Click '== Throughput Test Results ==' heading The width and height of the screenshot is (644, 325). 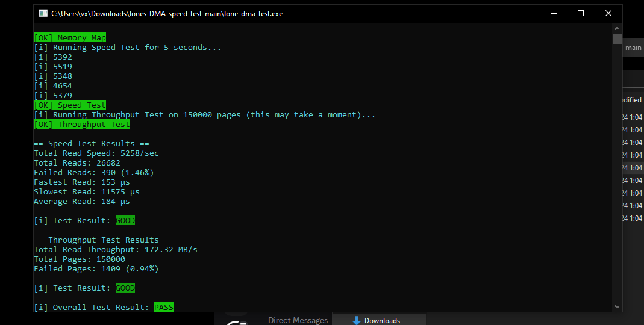(104, 240)
